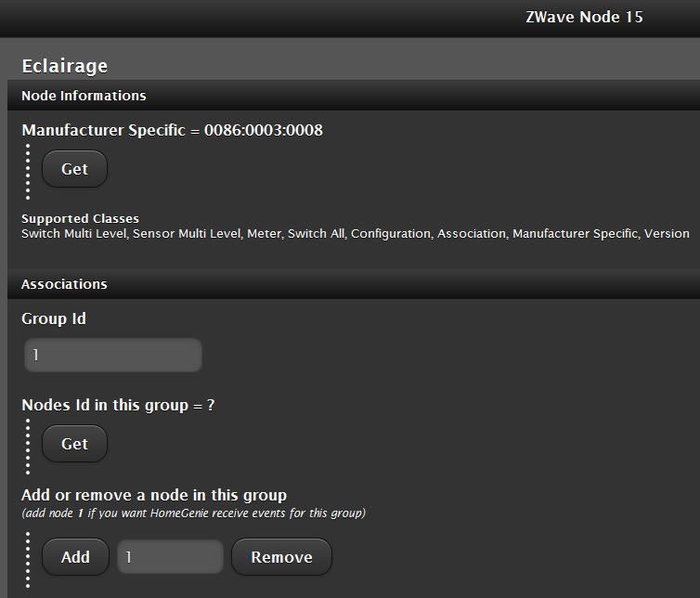Image resolution: width=700 pixels, height=598 pixels.
Task: Click the Group Id label
Action: pos(54,318)
